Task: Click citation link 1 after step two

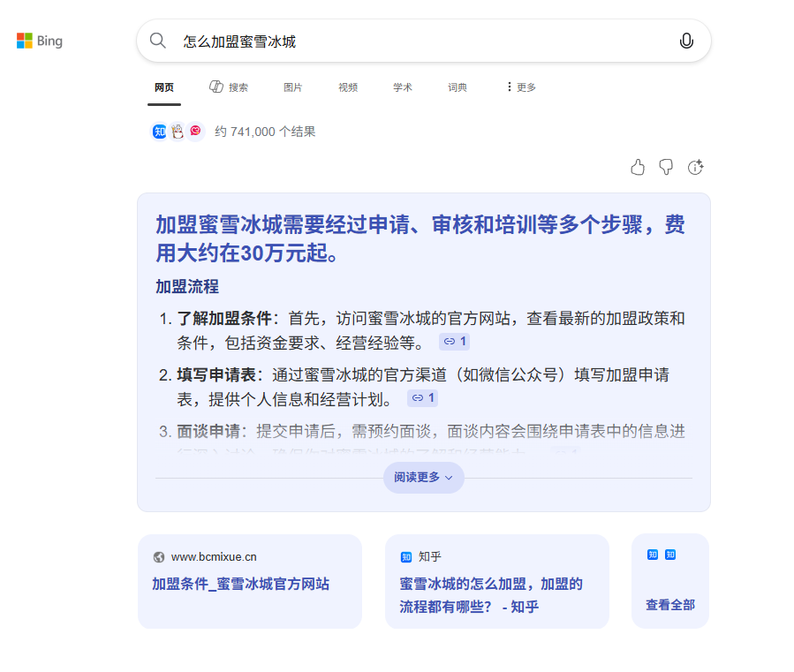Action: coord(422,398)
